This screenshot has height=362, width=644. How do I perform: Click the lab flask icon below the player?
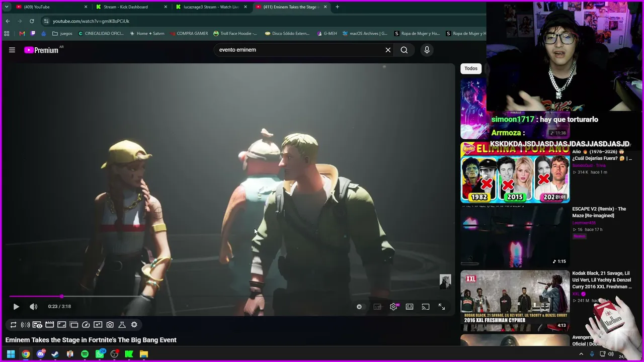tap(122, 325)
